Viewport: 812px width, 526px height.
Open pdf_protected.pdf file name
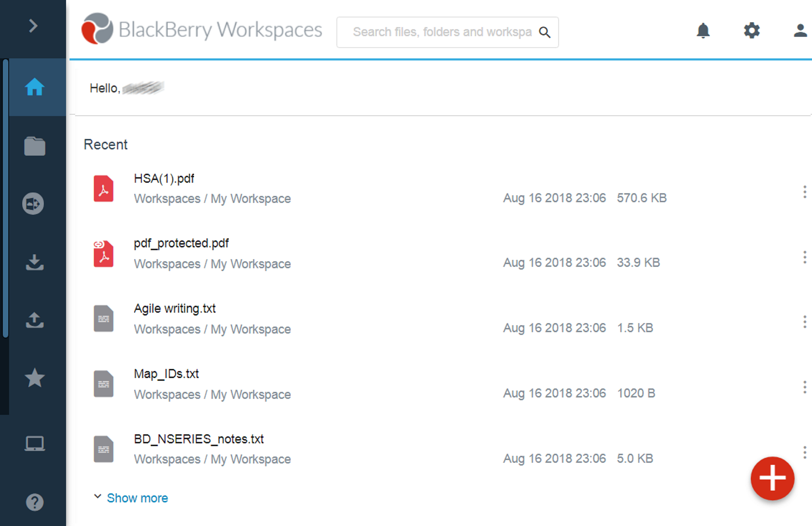pos(181,243)
